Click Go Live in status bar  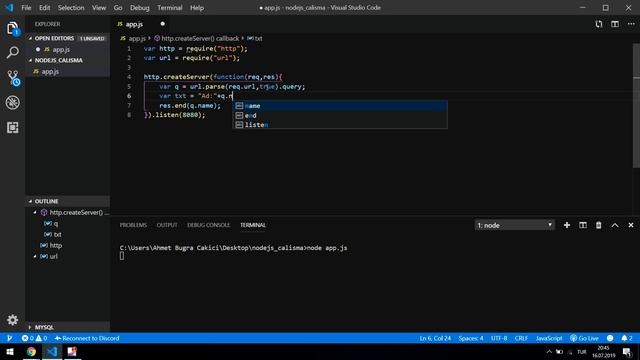[x=584, y=338]
